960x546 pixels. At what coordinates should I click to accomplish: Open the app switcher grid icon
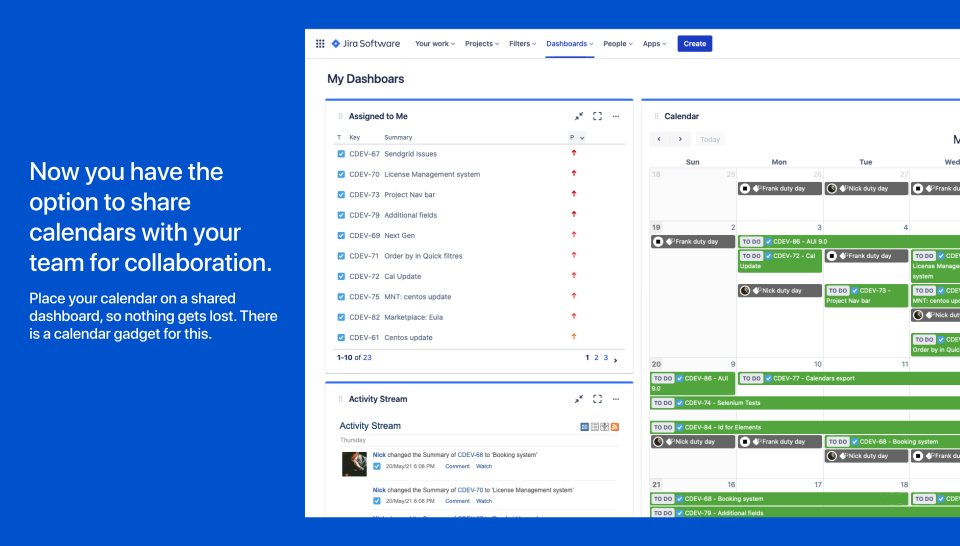(320, 44)
